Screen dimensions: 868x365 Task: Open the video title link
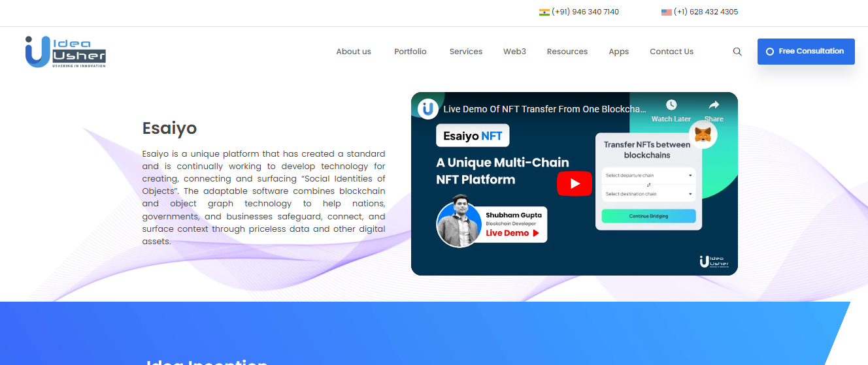click(544, 109)
